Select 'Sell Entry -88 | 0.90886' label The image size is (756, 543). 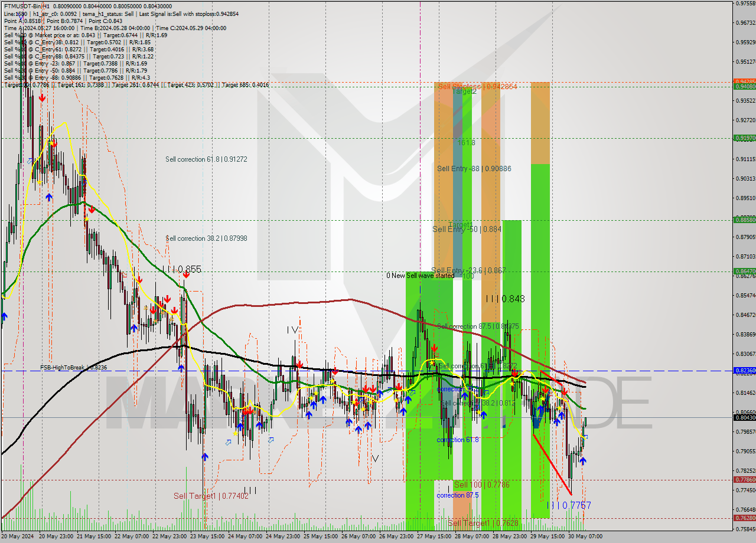click(474, 169)
